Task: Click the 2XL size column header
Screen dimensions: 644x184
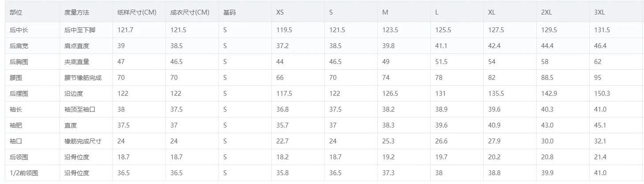Action: (546, 12)
